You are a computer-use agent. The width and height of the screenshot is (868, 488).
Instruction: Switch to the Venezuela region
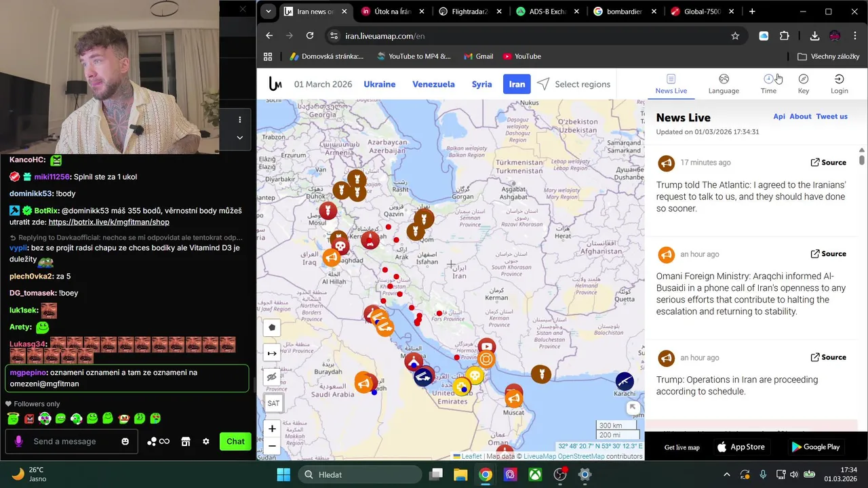(x=433, y=84)
